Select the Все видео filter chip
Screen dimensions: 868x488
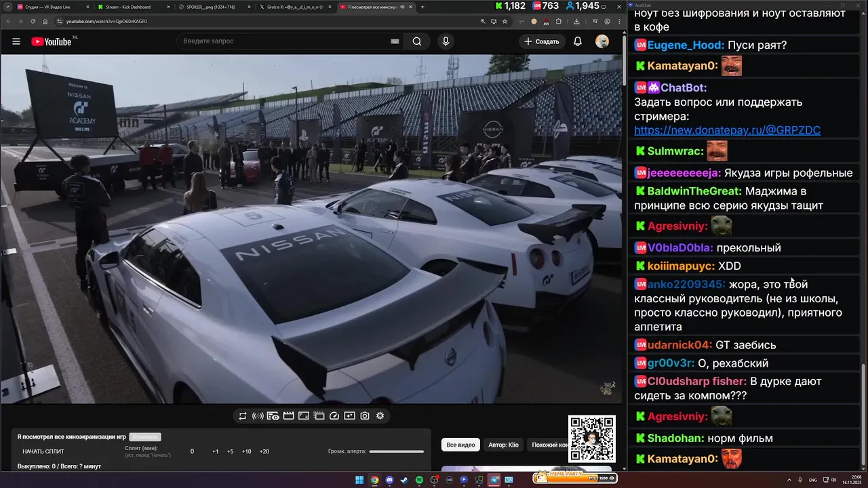point(460,445)
